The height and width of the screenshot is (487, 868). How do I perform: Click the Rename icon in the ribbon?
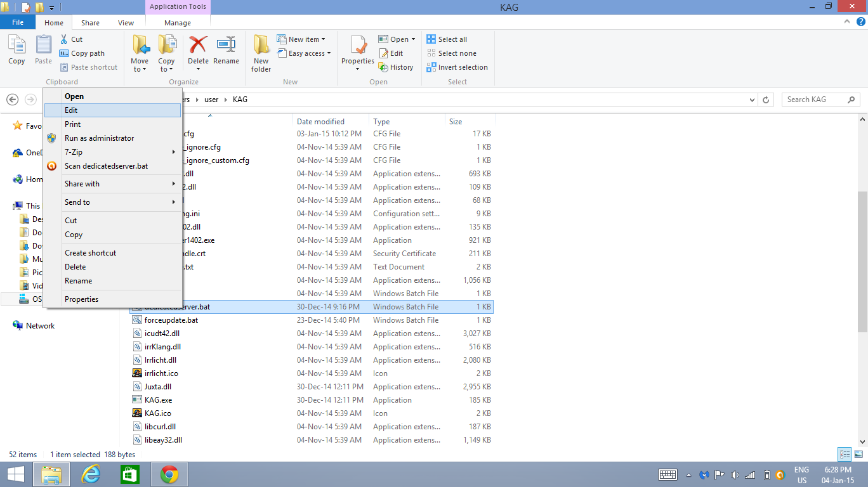[x=226, y=46]
